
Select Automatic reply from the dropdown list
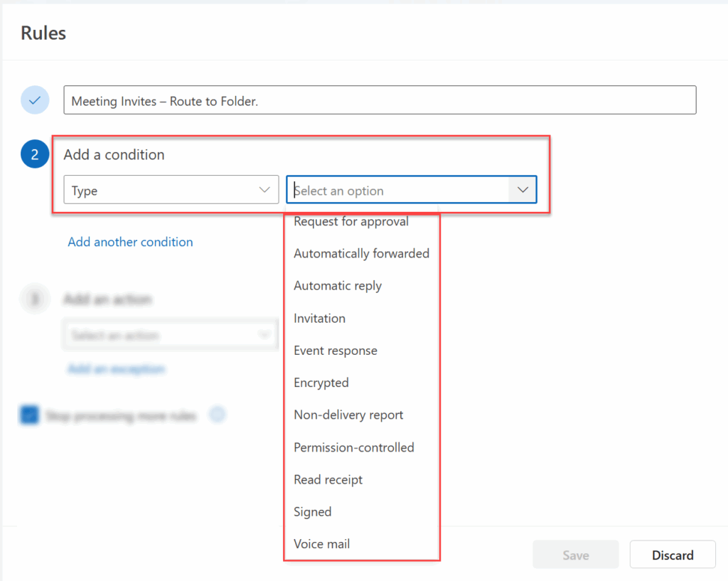[x=337, y=285]
